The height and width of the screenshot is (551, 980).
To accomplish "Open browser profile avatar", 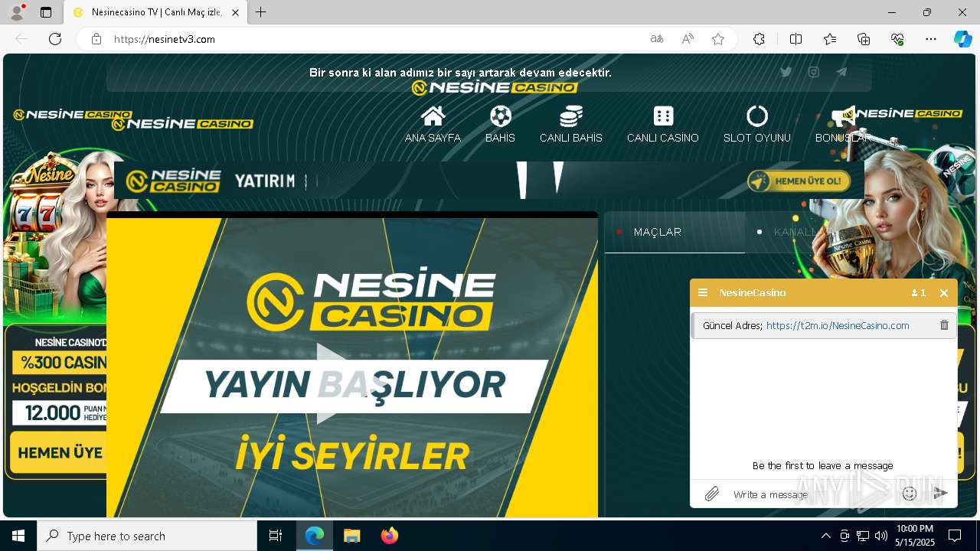I will pyautogui.click(x=17, y=12).
